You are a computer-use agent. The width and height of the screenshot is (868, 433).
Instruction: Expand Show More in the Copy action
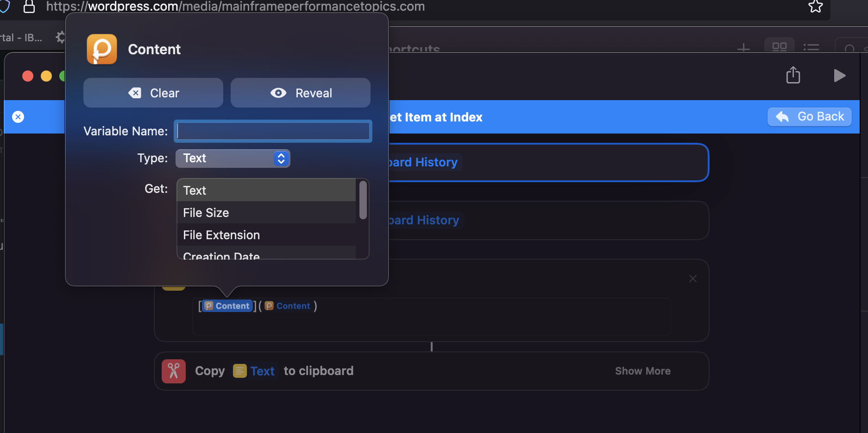[x=642, y=371]
